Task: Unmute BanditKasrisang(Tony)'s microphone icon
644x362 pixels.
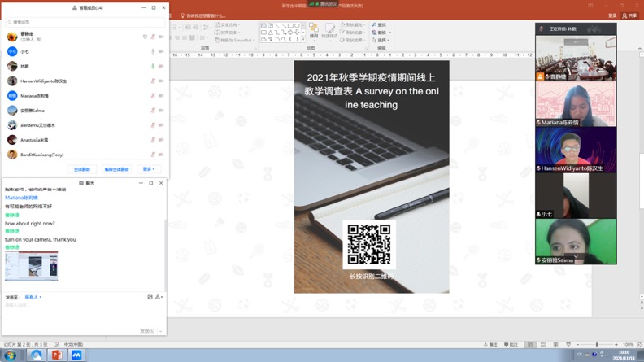Action: click(x=153, y=155)
